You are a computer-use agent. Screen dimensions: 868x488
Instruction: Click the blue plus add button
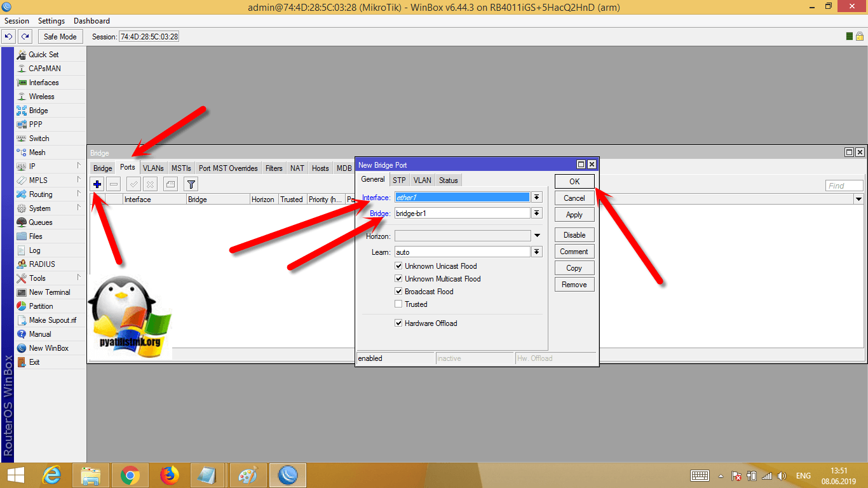pos(97,184)
